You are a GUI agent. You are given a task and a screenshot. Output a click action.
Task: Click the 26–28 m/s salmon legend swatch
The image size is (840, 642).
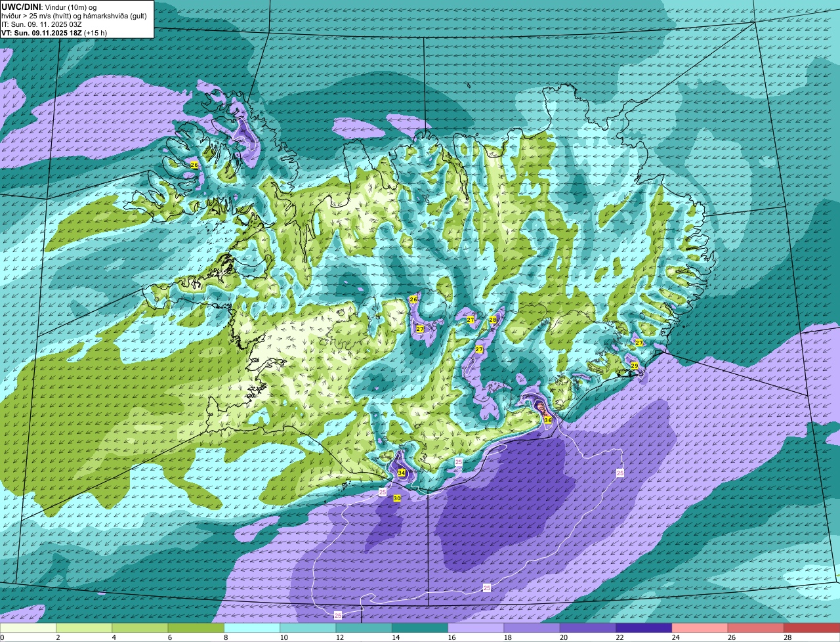tap(756, 628)
